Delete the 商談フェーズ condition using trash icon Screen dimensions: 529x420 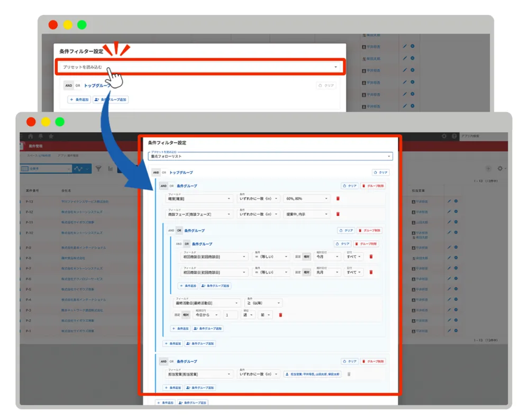pos(338,214)
